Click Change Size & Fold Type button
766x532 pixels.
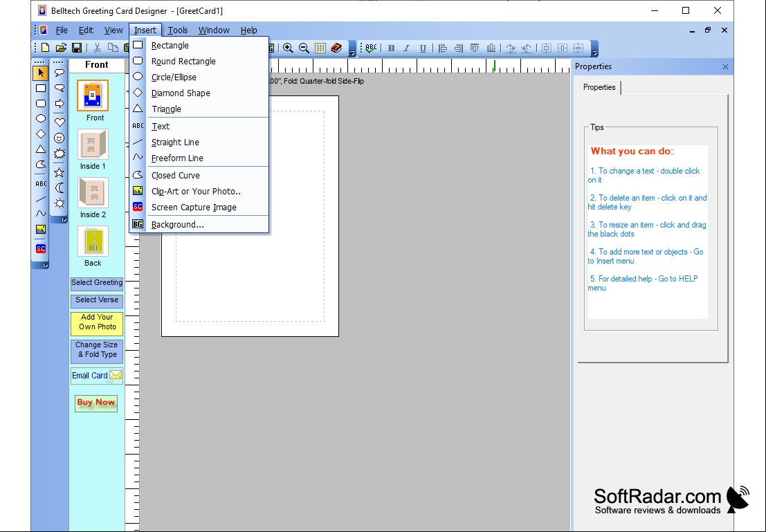(x=97, y=351)
